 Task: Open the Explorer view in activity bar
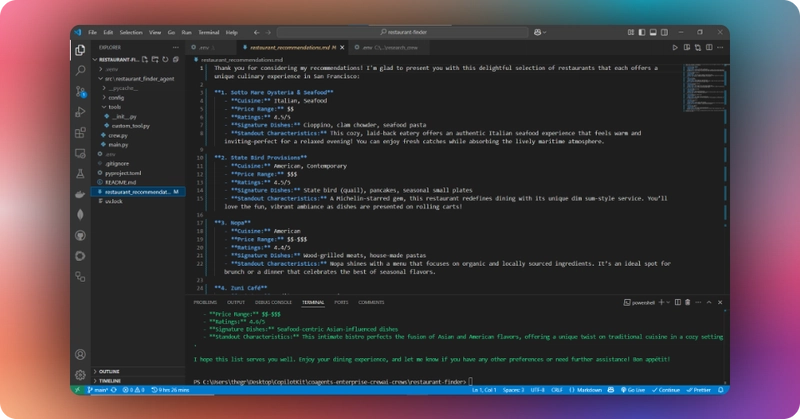(x=80, y=50)
